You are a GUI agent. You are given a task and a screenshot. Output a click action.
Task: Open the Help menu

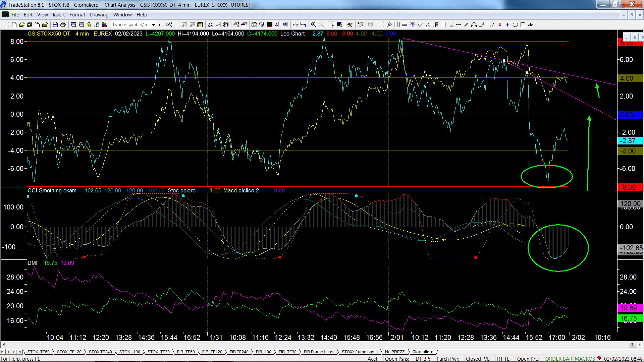(142, 15)
